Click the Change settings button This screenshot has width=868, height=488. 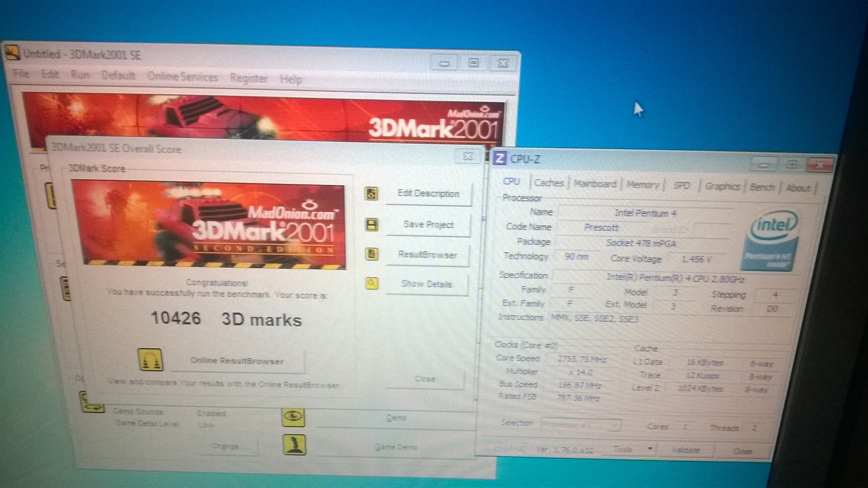[x=225, y=446]
